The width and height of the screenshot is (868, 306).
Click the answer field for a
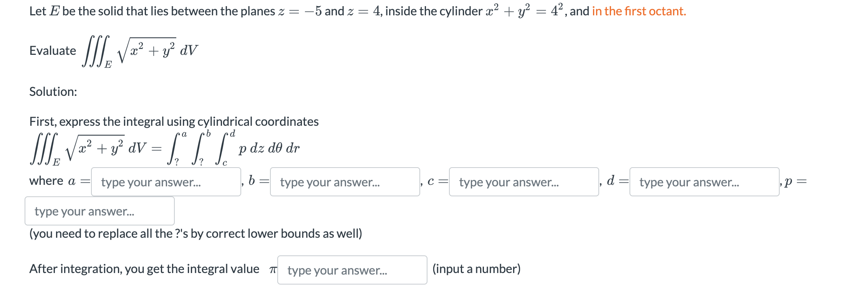[166, 182]
